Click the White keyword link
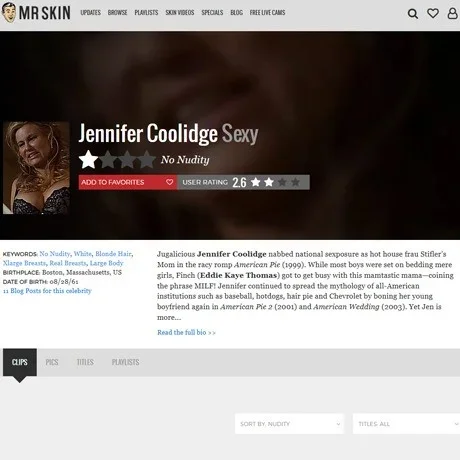 [x=83, y=254]
